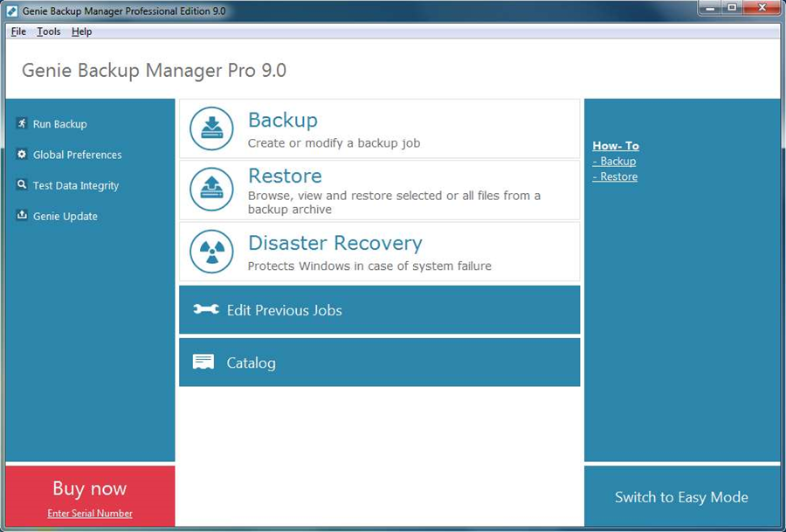The height and width of the screenshot is (532, 786).
Task: Switch to Easy Mode
Action: (681, 497)
